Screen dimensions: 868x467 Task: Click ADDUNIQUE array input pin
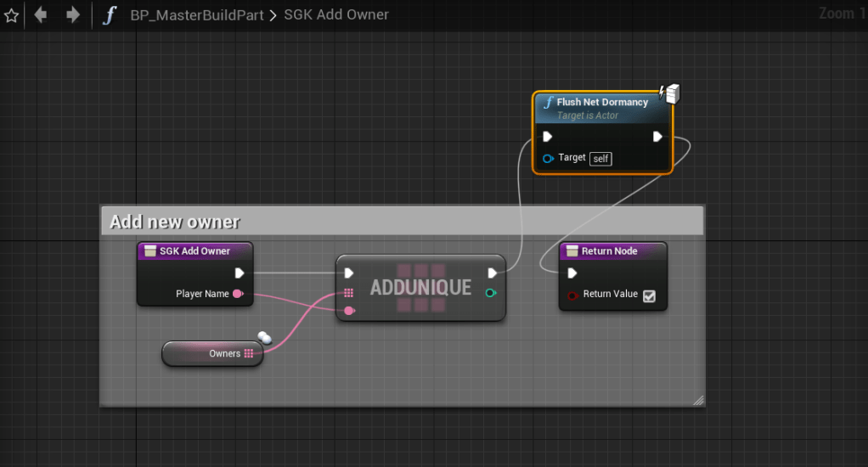click(349, 293)
